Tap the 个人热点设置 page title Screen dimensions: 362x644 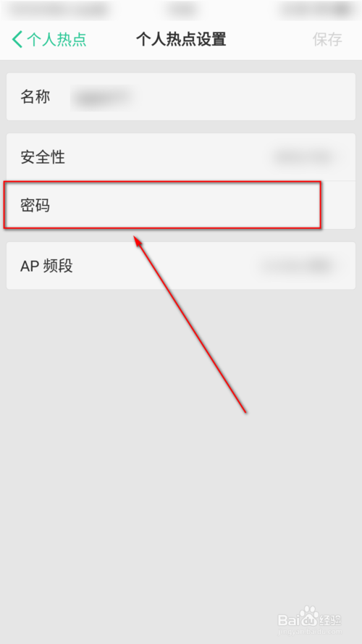[x=181, y=40]
